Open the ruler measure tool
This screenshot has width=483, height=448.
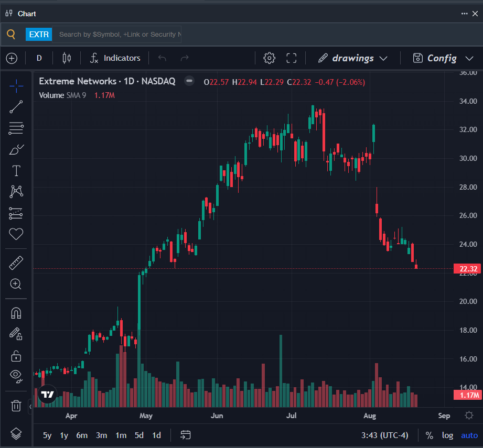pos(16,263)
